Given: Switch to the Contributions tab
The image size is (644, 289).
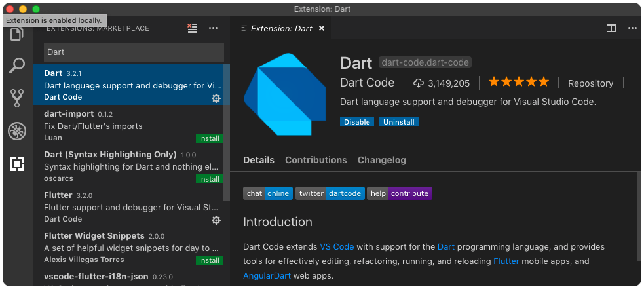Looking at the screenshot, I should click(x=316, y=160).
